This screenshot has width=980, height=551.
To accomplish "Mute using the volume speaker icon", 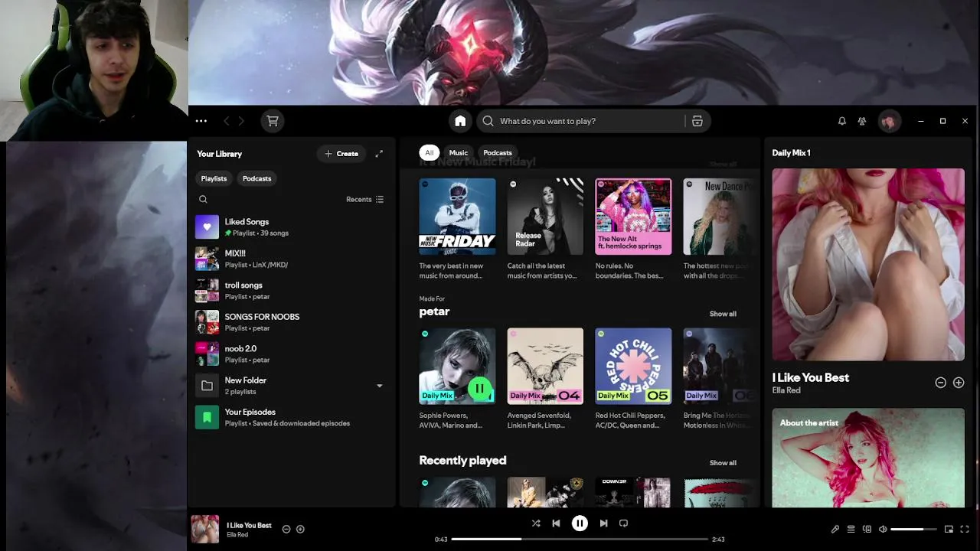I will click(x=883, y=529).
